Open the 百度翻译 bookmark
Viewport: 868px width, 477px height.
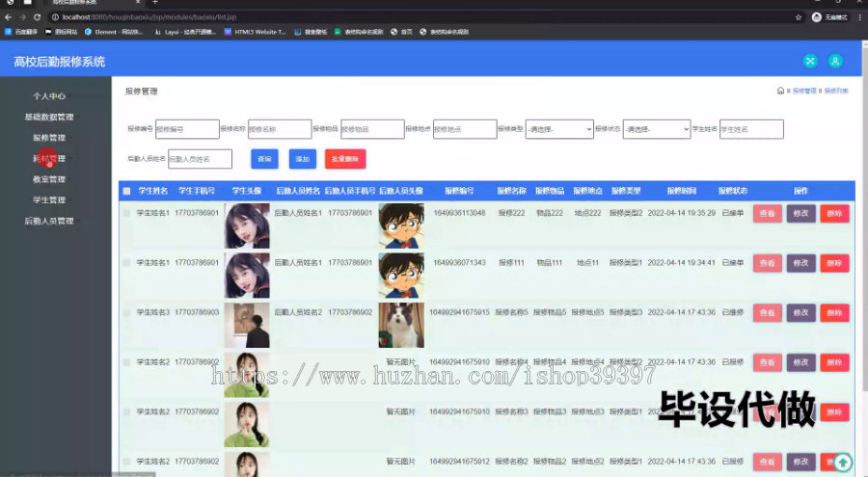click(21, 32)
